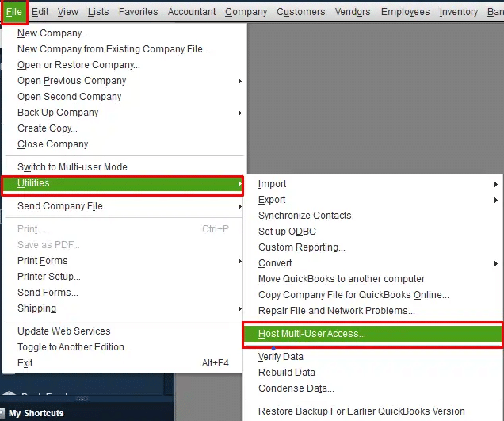Open the Vendors menu
504x421 pixels.
(x=353, y=12)
